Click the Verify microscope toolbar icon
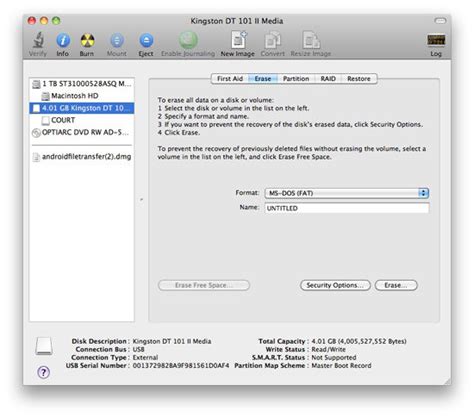This screenshot has height=417, width=474. point(38,40)
